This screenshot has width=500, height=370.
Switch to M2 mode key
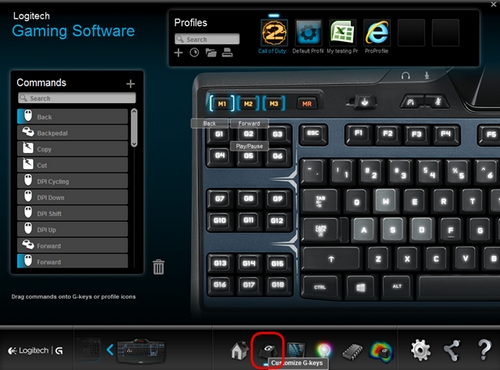click(248, 104)
